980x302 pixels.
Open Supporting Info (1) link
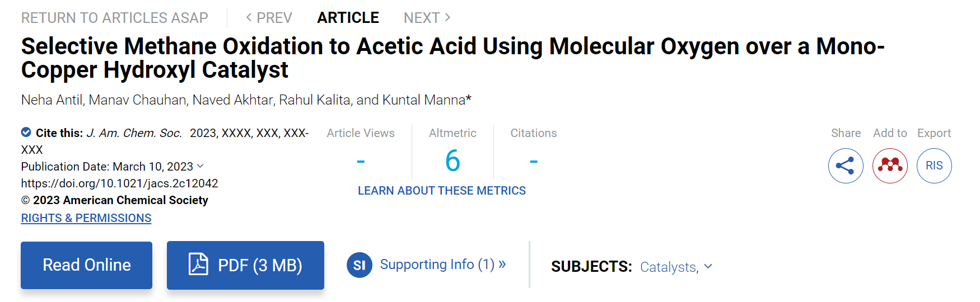point(442,264)
